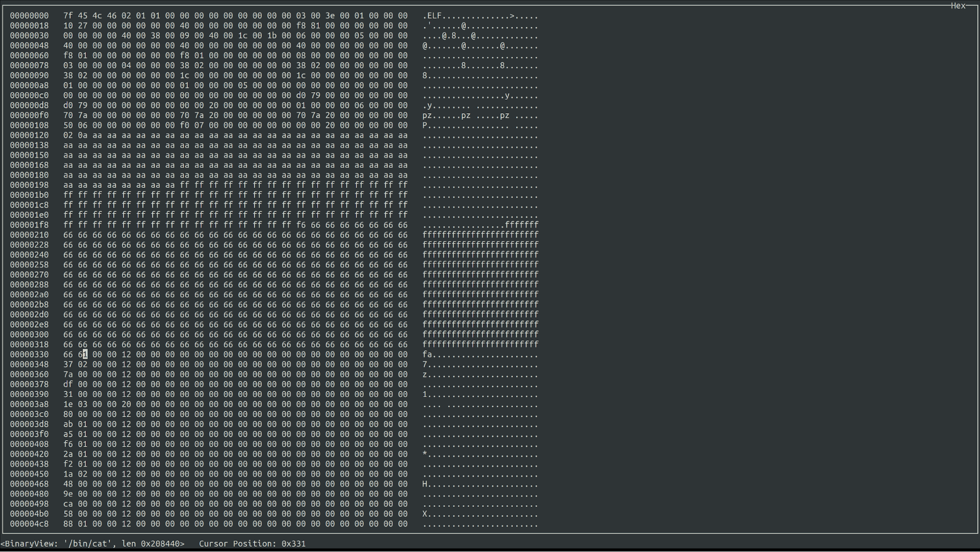Select the f0 byte in row 00000108
Screen dimensions: 980x552
[x=184, y=125]
